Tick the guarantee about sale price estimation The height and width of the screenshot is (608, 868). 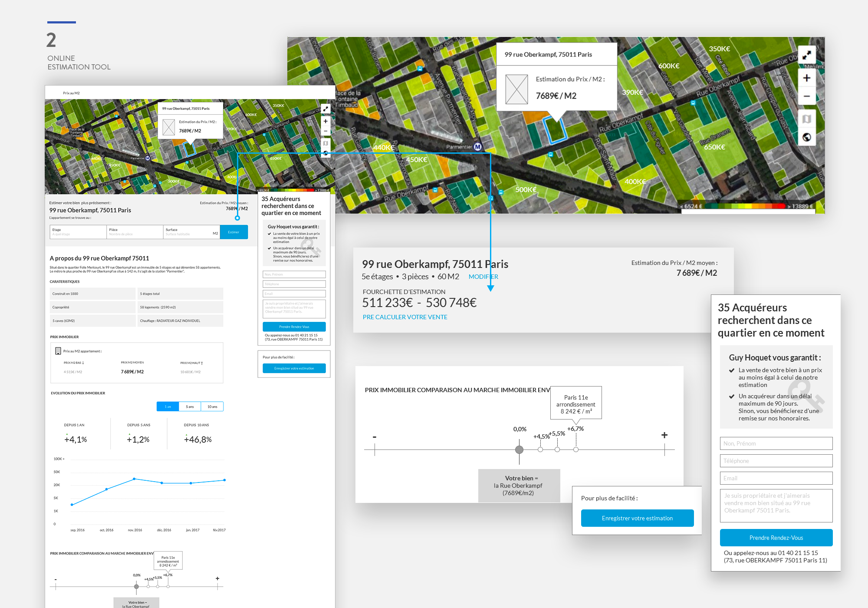731,370
